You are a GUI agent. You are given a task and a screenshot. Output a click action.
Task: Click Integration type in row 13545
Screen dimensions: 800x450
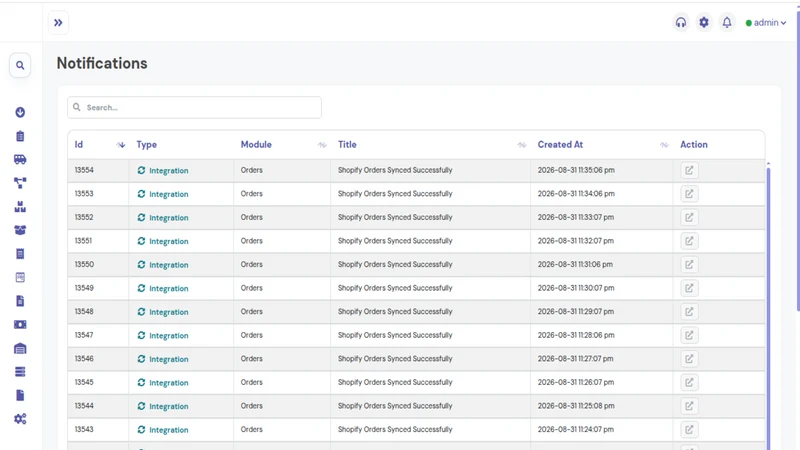click(x=163, y=383)
